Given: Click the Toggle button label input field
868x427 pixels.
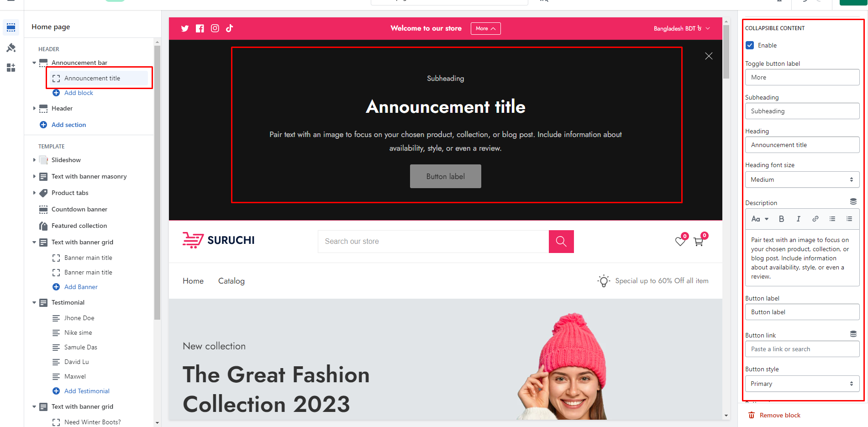Looking at the screenshot, I should click(x=802, y=77).
